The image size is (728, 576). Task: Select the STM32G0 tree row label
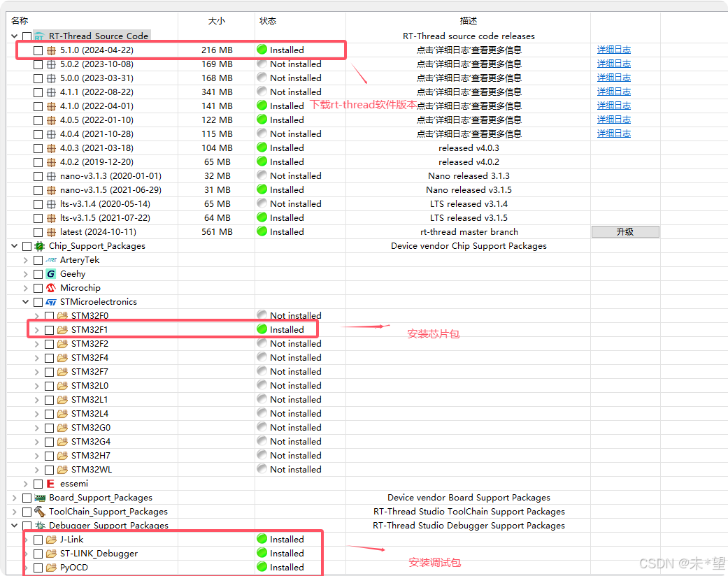coord(91,428)
